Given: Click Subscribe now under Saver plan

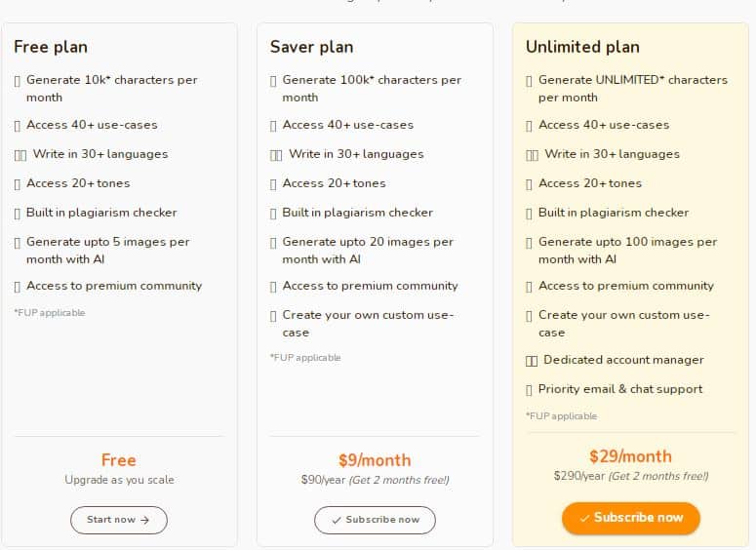Looking at the screenshot, I should [x=375, y=520].
